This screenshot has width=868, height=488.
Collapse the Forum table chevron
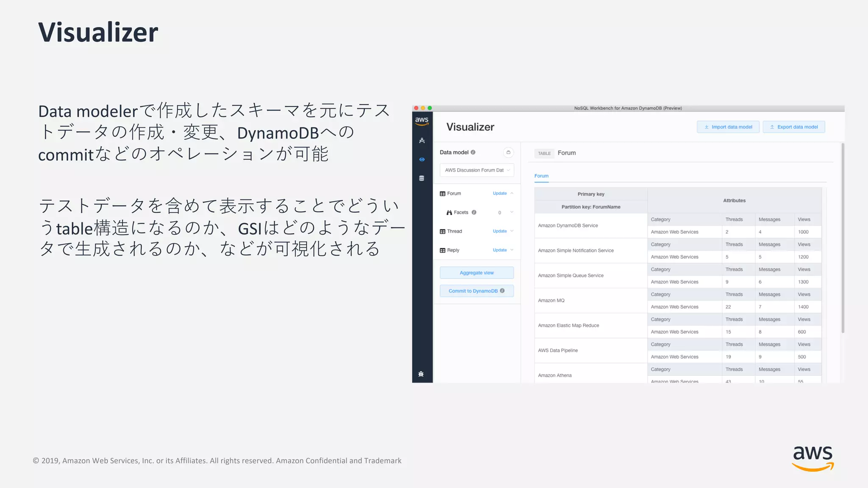coord(512,193)
